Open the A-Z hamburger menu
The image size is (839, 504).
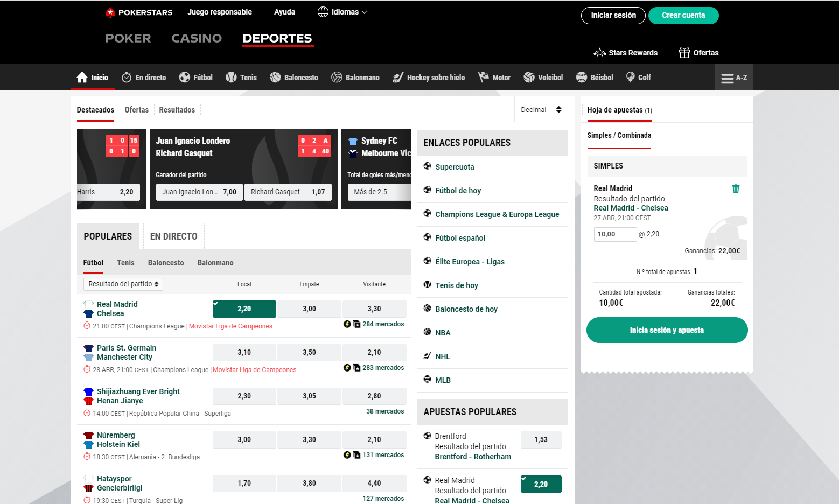(x=734, y=78)
